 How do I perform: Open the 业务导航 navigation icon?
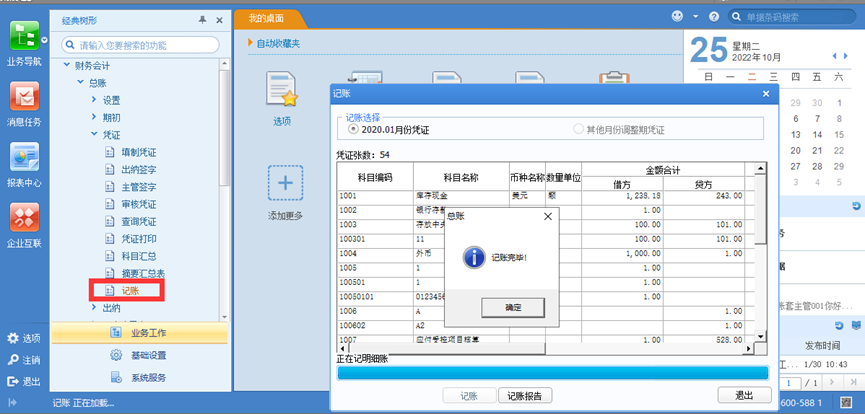[x=24, y=36]
